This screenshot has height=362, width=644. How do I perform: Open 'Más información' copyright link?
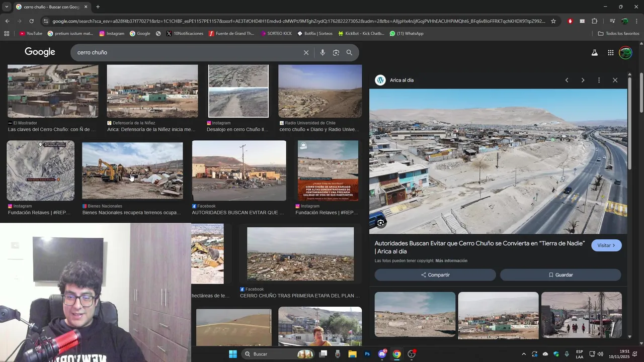click(x=451, y=261)
